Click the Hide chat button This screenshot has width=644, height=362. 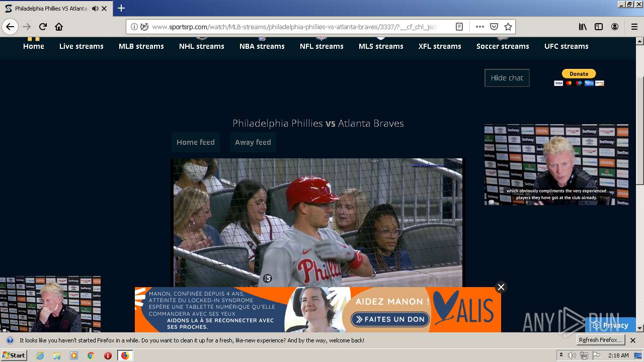[507, 78]
